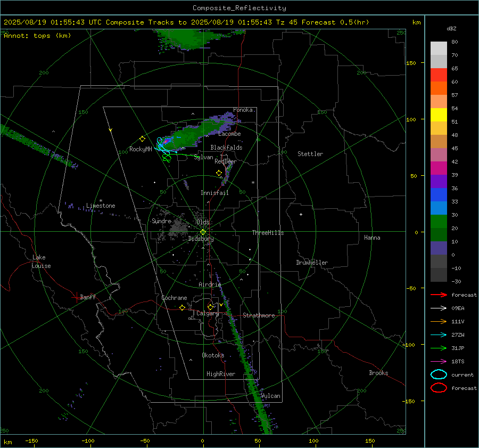Click the yellow diamond marker near RockyMH
Image resolution: width=479 pixels, height=448 pixels.
coord(142,139)
